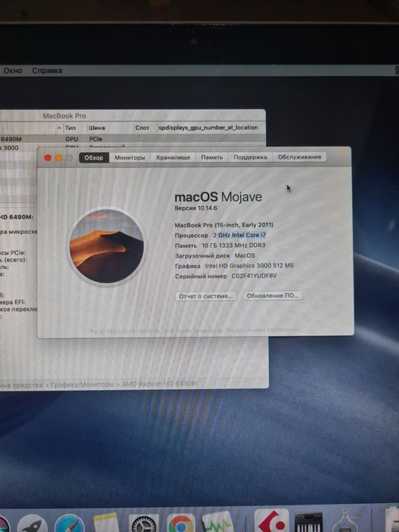Viewport: 399px width, 532px height.
Task: Launch Cubase red icon in Dock
Action: click(x=271, y=521)
